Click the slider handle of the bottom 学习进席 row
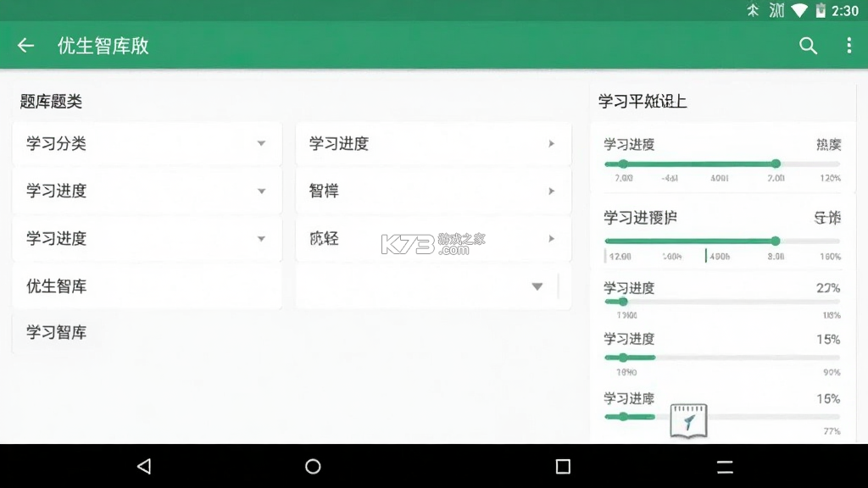The height and width of the screenshot is (488, 868). [623, 417]
